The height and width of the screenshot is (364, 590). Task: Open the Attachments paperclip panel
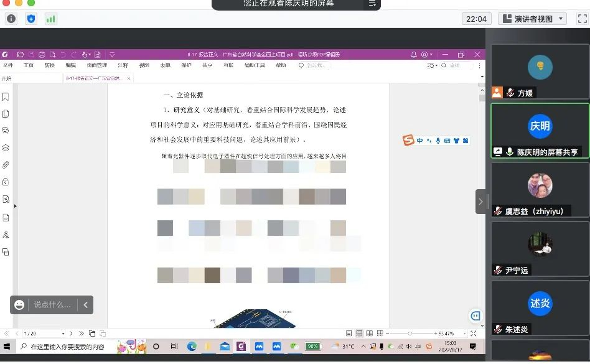point(6,165)
